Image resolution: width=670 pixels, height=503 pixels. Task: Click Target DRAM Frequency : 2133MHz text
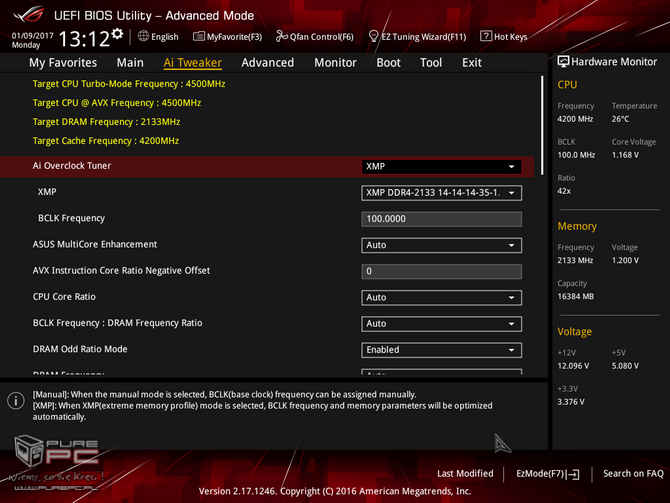click(x=106, y=122)
